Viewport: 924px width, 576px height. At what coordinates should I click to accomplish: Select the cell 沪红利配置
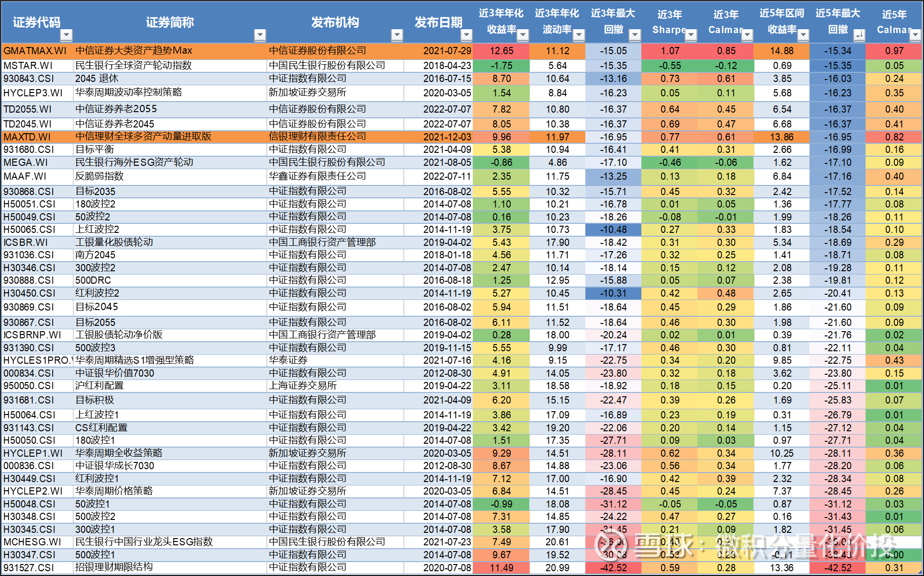point(170,386)
